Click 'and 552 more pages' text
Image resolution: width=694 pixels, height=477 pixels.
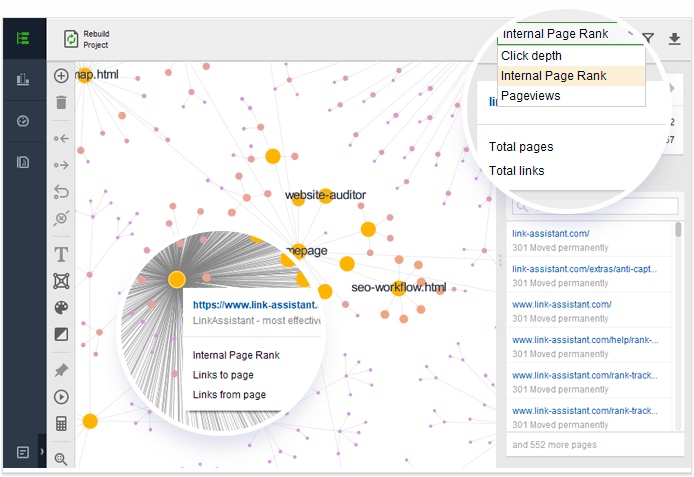point(554,445)
